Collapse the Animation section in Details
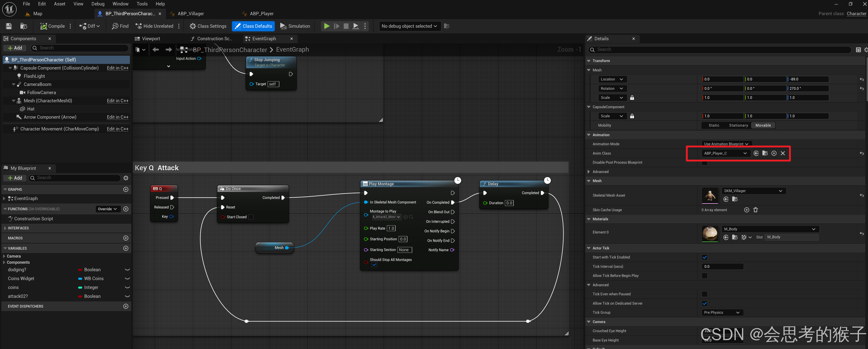Screen dimensions: 868x349 coord(589,135)
